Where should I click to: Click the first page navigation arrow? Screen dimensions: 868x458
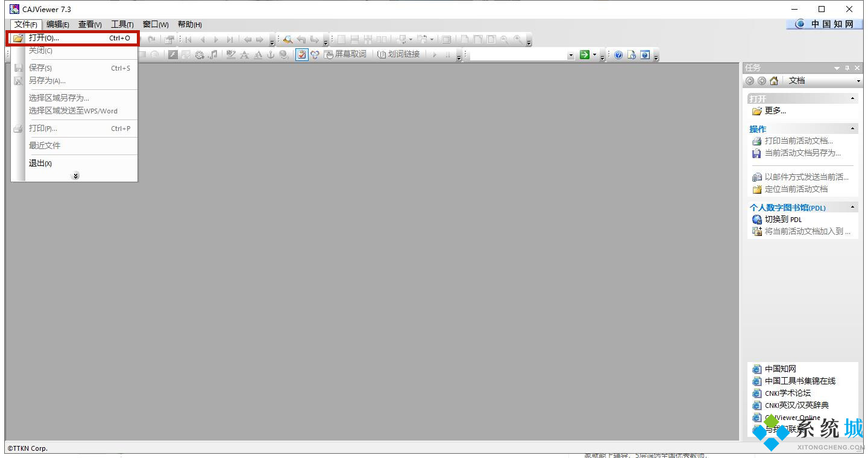(189, 40)
